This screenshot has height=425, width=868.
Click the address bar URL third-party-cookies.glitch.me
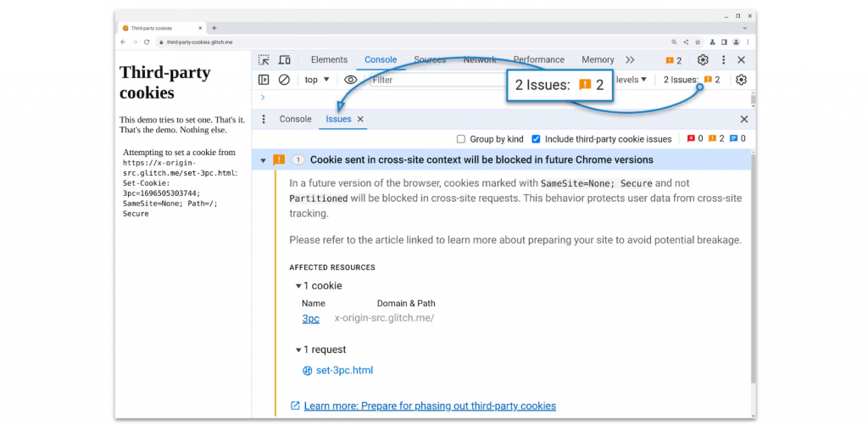[199, 42]
